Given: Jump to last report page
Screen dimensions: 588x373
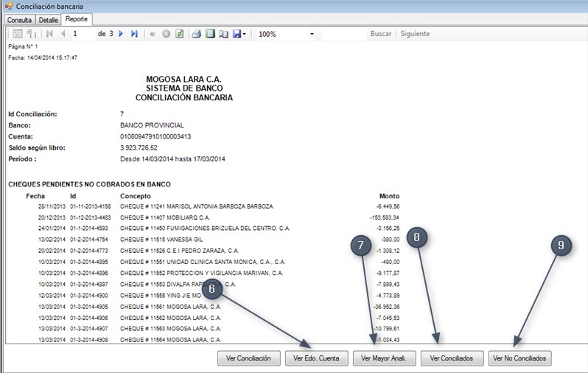Looking at the screenshot, I should [x=134, y=34].
